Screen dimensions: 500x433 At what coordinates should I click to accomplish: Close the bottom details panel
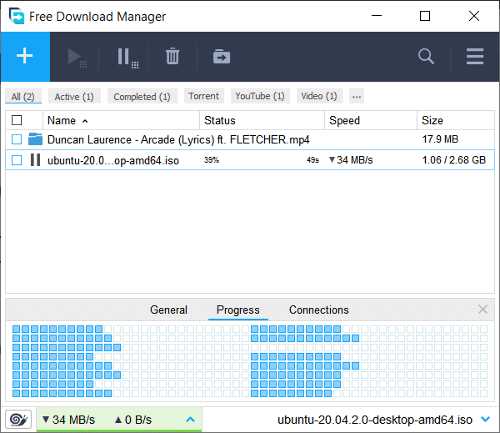482,309
